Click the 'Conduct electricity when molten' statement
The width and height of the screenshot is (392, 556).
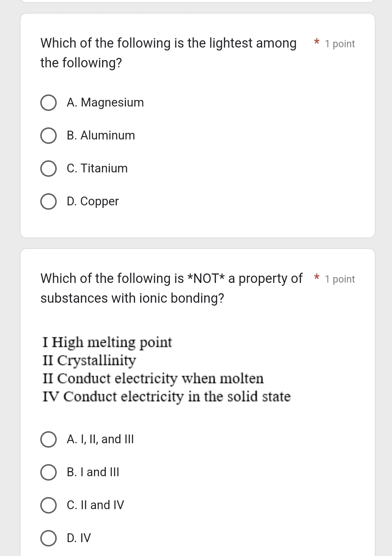coord(153,378)
